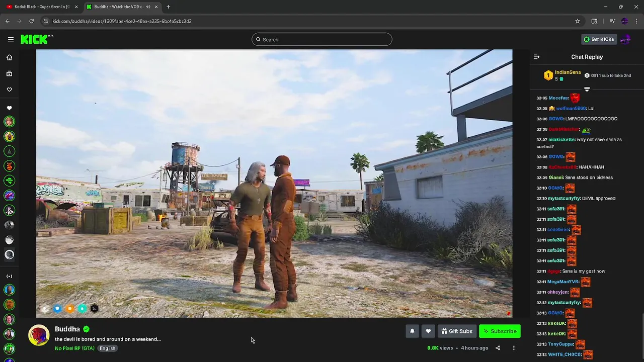644x362 pixels.
Task: Open Buddha's channel avatar
Action: coord(39,335)
